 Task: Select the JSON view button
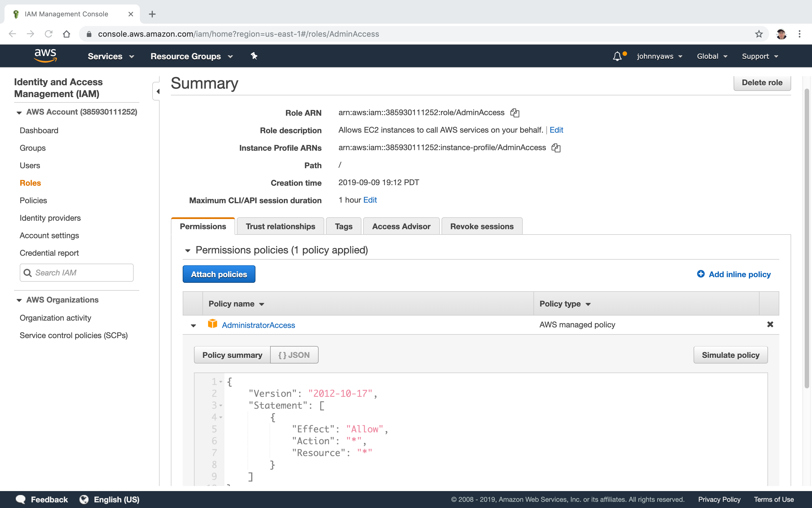click(x=294, y=355)
